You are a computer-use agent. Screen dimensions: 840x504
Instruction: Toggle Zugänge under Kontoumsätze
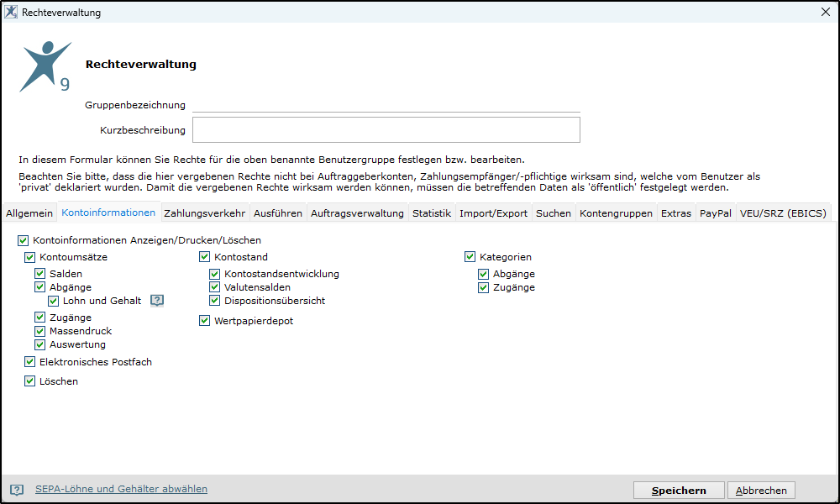tap(39, 318)
